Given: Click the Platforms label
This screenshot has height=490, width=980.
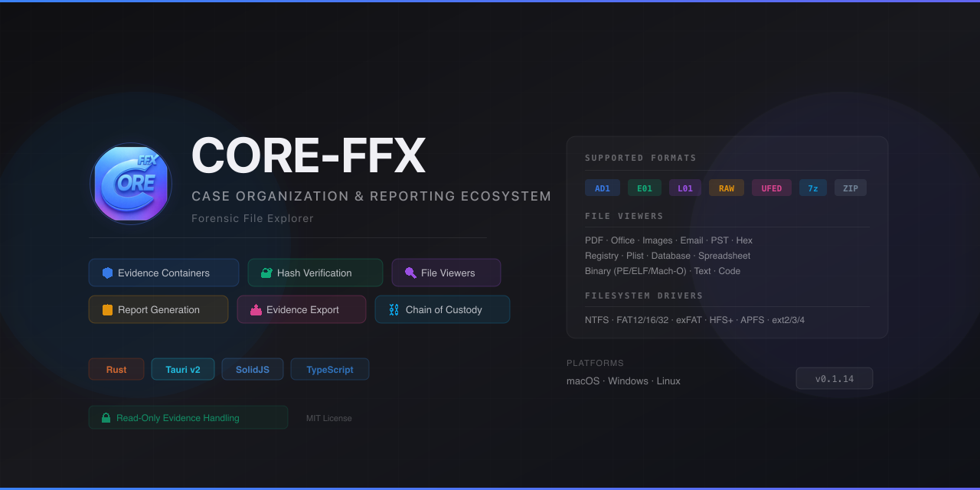Looking at the screenshot, I should coord(595,363).
